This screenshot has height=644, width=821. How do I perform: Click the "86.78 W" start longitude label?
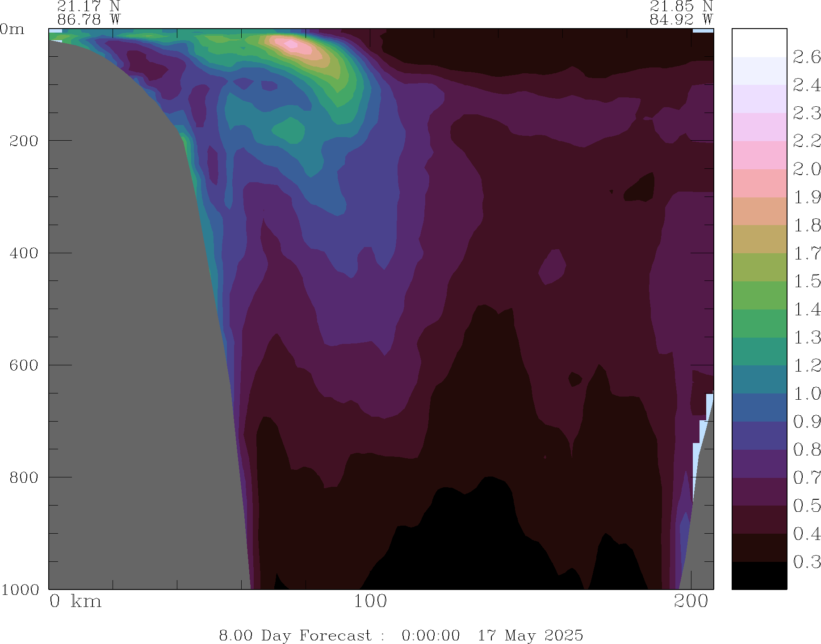[89, 20]
